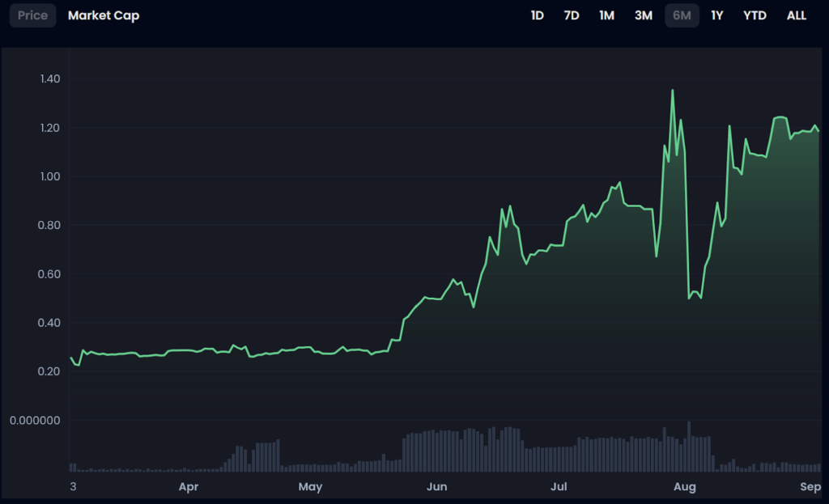Switch to the Price tab

pos(32,15)
